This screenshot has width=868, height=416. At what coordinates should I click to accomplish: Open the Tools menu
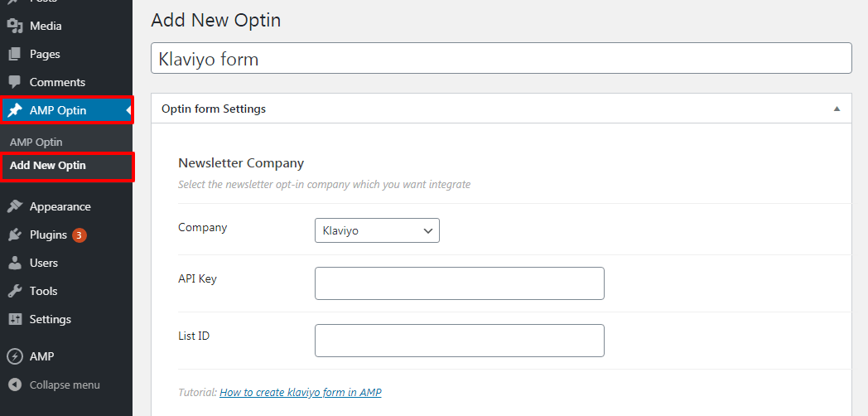[66, 291]
